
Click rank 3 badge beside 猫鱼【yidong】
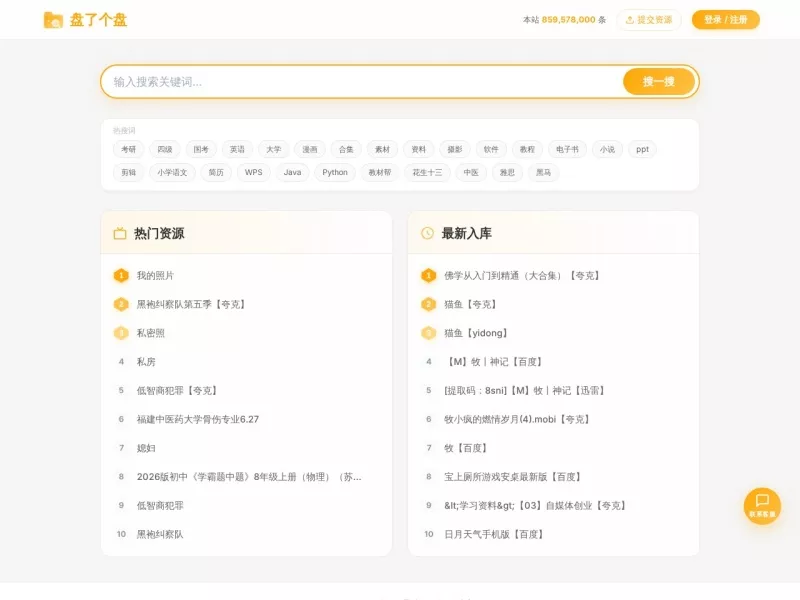429,333
